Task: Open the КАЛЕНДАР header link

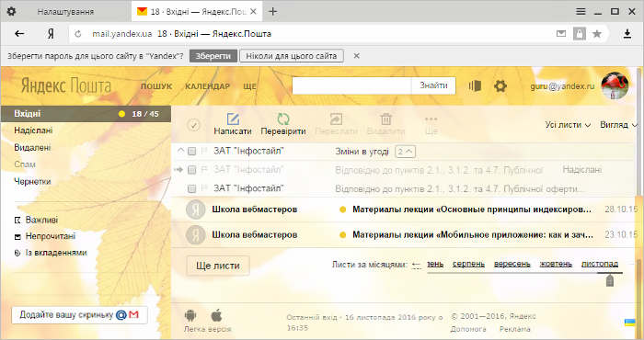Action: pyautogui.click(x=207, y=86)
